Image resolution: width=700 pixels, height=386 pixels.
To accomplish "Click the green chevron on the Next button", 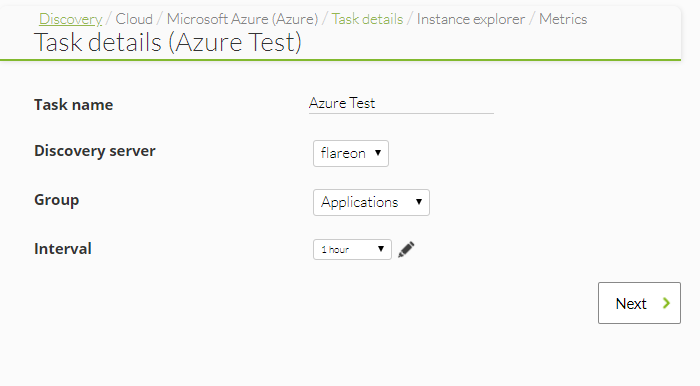I will 667,303.
